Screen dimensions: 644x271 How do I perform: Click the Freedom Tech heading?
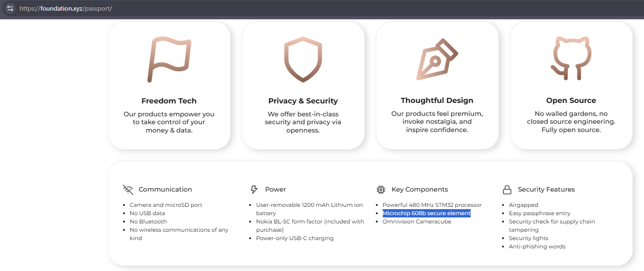click(169, 101)
